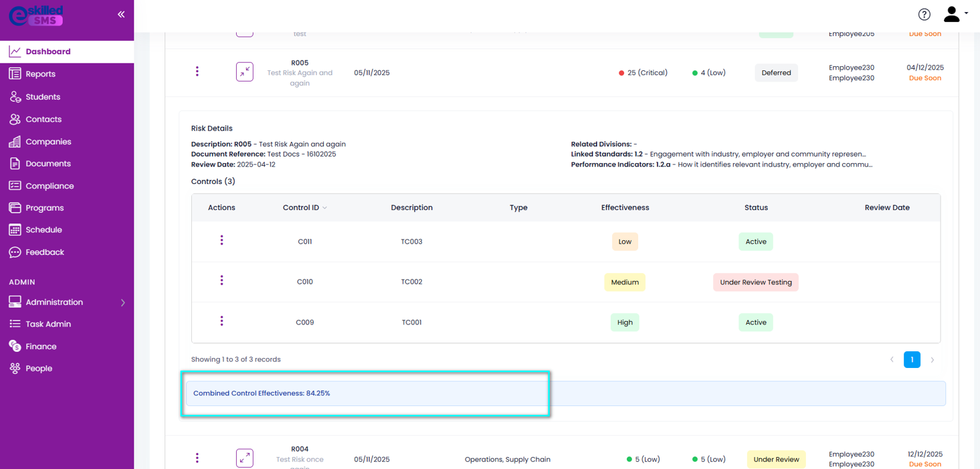Open actions menu for risk R005
The image size is (980, 469).
(x=197, y=72)
